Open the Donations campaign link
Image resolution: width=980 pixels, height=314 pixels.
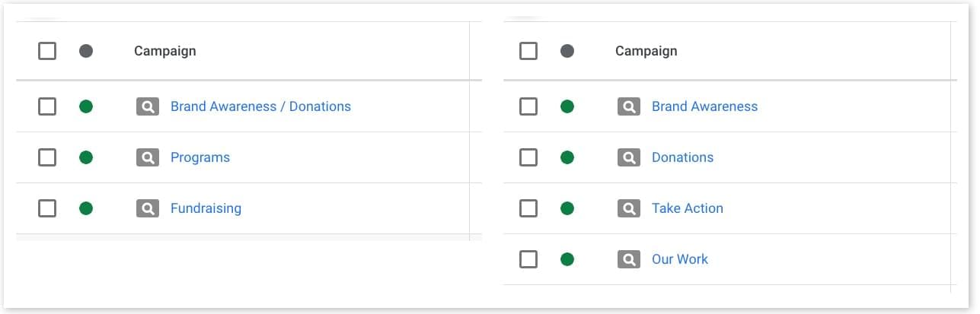(x=682, y=157)
